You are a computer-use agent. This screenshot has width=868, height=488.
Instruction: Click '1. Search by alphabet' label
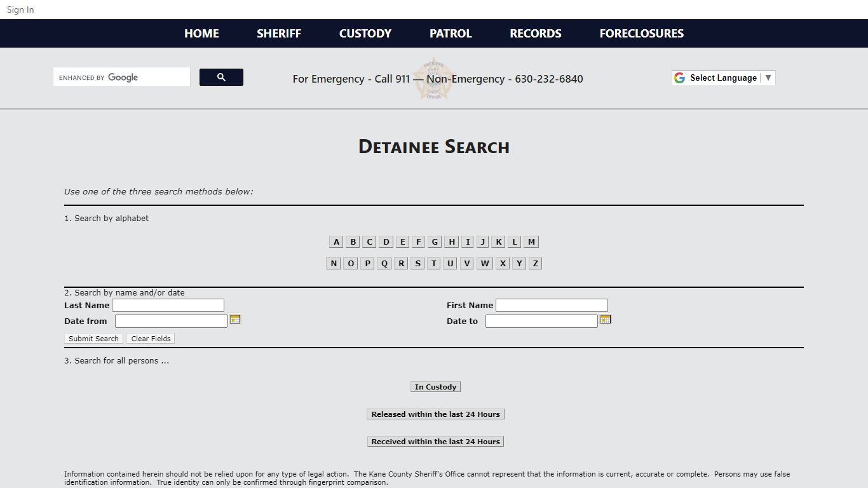(107, 219)
